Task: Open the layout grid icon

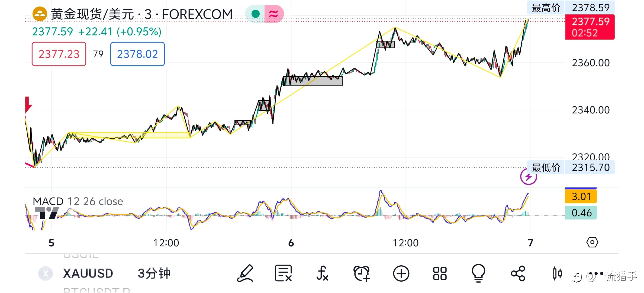Action: (440, 273)
